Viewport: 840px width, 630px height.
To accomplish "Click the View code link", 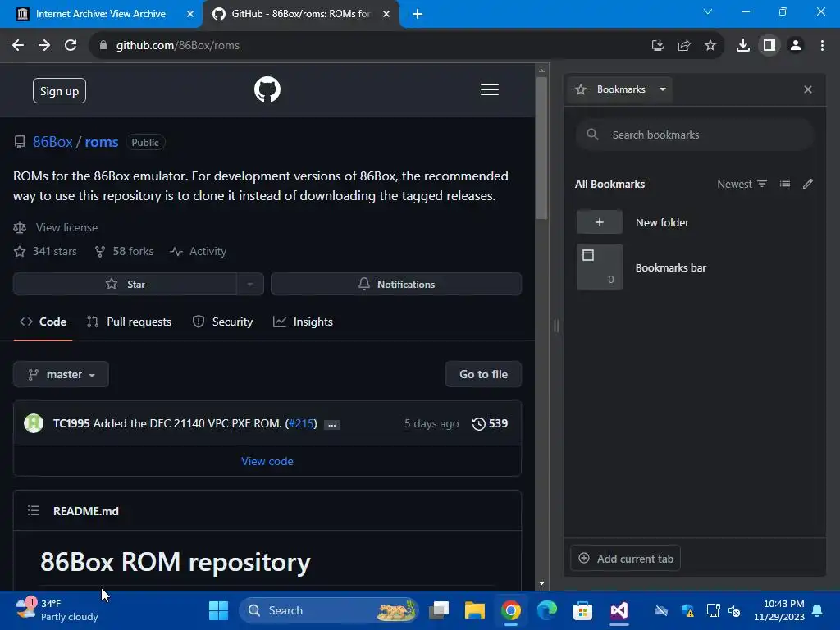I will point(267,461).
